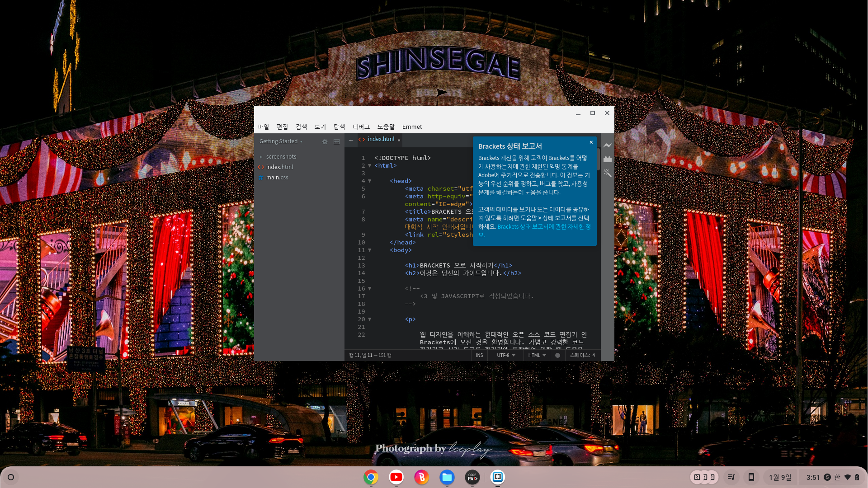Image resolution: width=868 pixels, height=488 pixels.
Task: Open the 탐색 menu
Action: [x=339, y=127]
